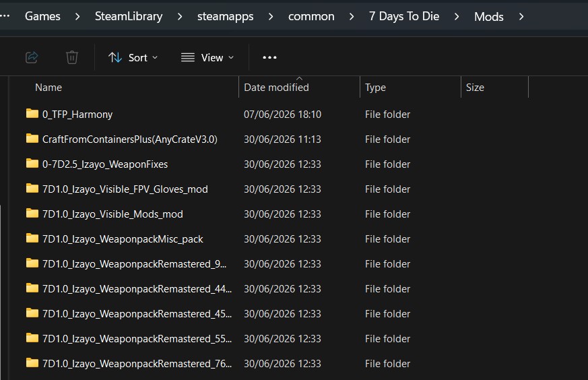Viewport: 588px width, 380px height.
Task: Open the View dropdown
Action: [207, 57]
